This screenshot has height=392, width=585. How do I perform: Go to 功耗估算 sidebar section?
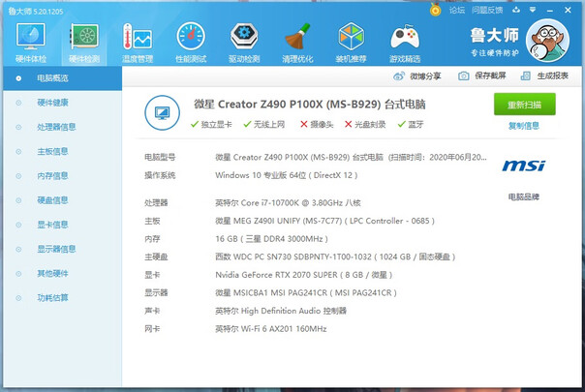[52, 298]
